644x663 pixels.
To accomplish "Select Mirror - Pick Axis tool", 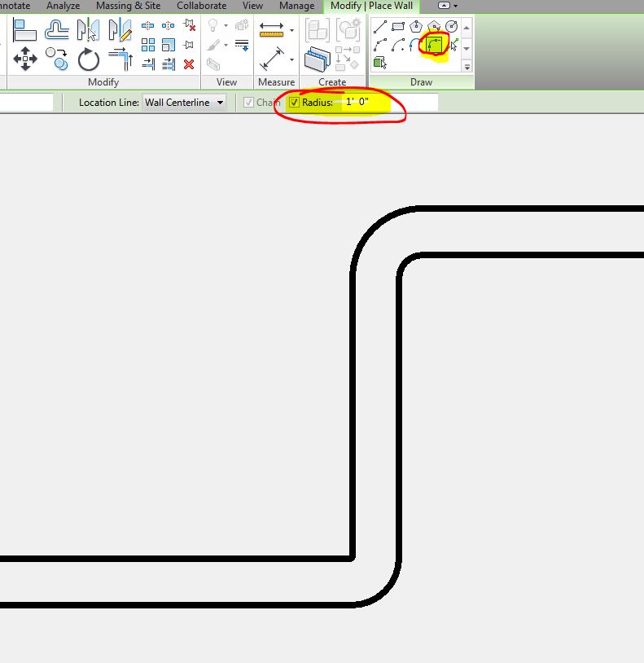I will (88, 29).
